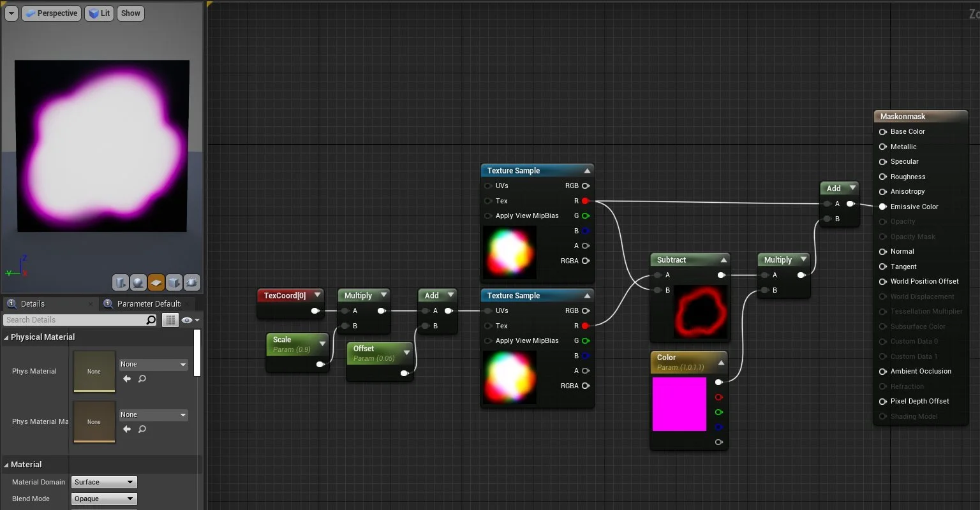
Task: Click the Scale parameter output pin
Action: click(x=320, y=365)
